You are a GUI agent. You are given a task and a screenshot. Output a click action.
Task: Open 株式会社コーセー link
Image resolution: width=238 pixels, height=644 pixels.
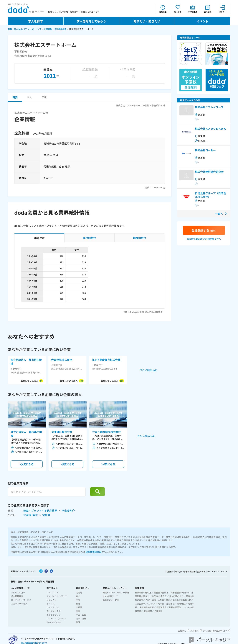point(205,150)
